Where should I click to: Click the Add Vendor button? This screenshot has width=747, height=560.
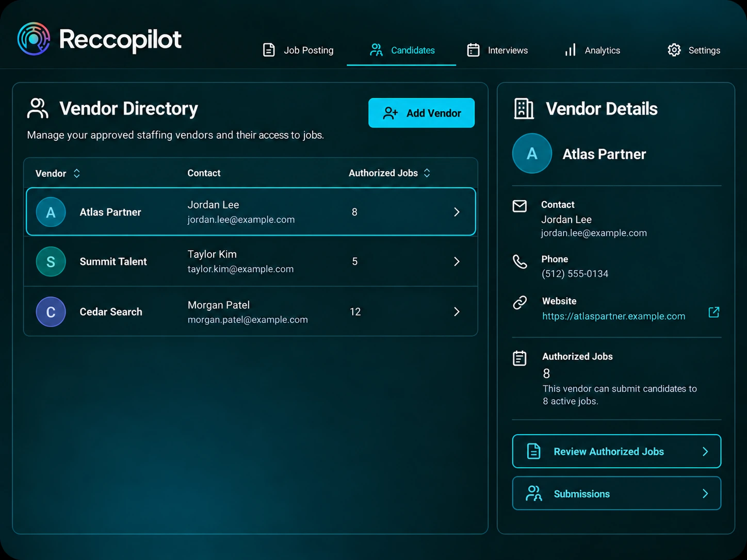point(421,113)
